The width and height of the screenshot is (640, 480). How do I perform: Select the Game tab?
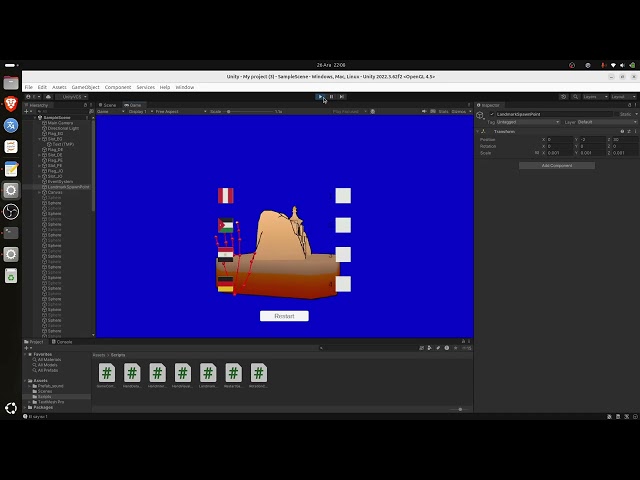[133, 105]
